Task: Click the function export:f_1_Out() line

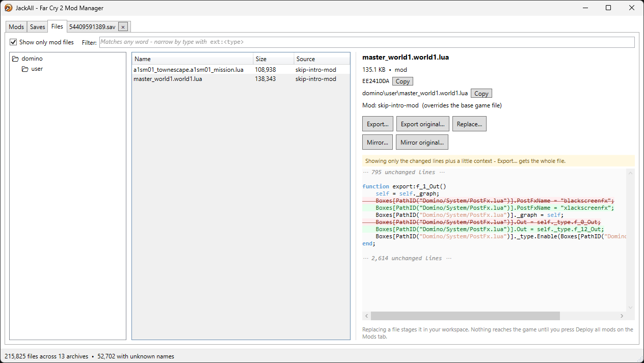Action: tap(404, 186)
